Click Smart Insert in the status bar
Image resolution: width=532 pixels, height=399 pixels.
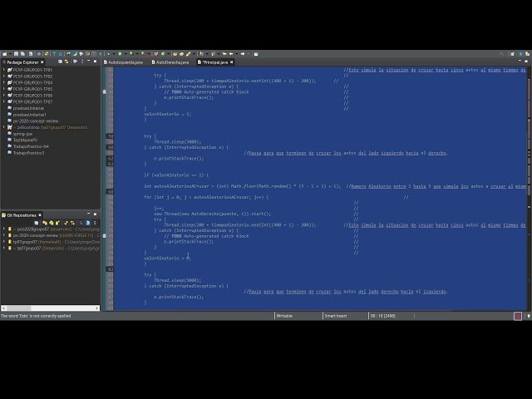336,316
